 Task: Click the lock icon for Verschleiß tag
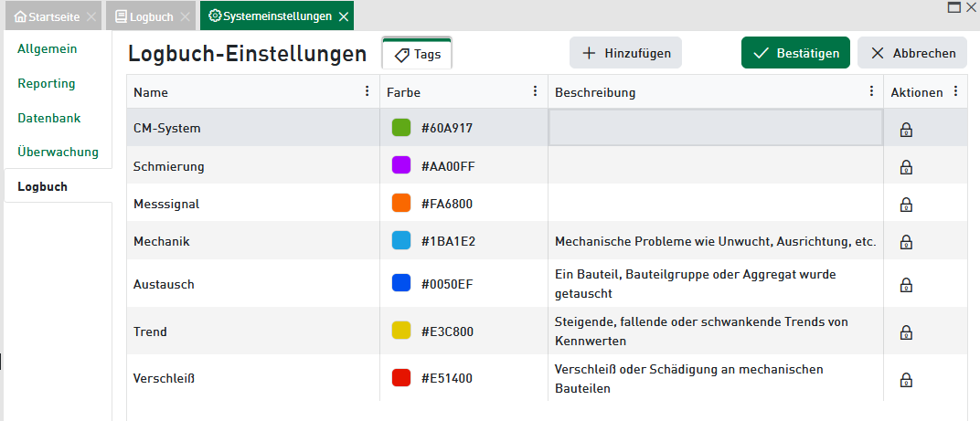(x=906, y=379)
